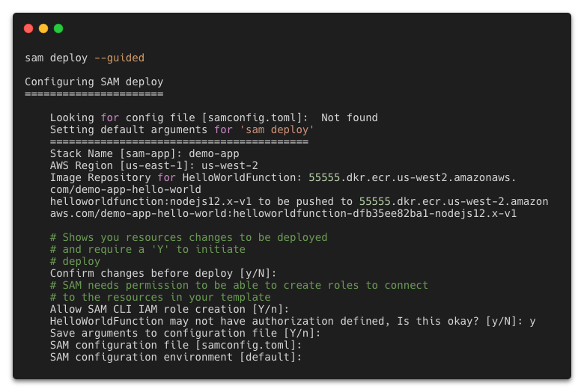Click the 'us-west-2' region value
Image resolution: width=584 pixels, height=392 pixels.
229,165
